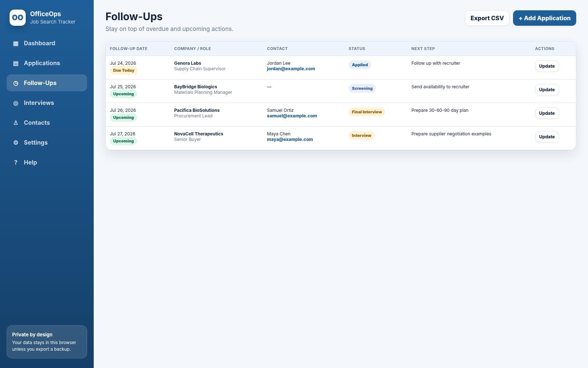This screenshot has width=588, height=368.
Task: Click the Next Step column header
Action: point(423,49)
